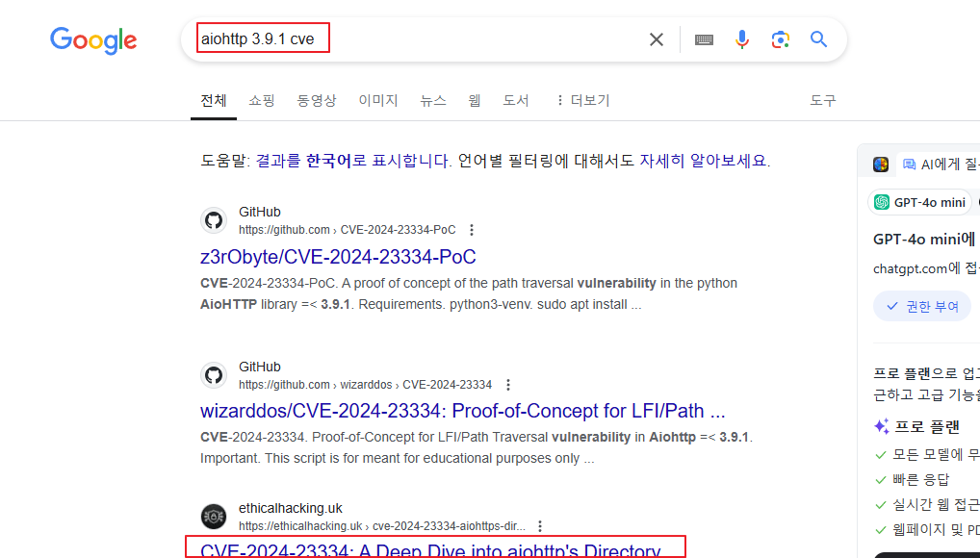980x558 pixels.
Task: Click the AI에게 질문 chat icon
Action: [910, 165]
